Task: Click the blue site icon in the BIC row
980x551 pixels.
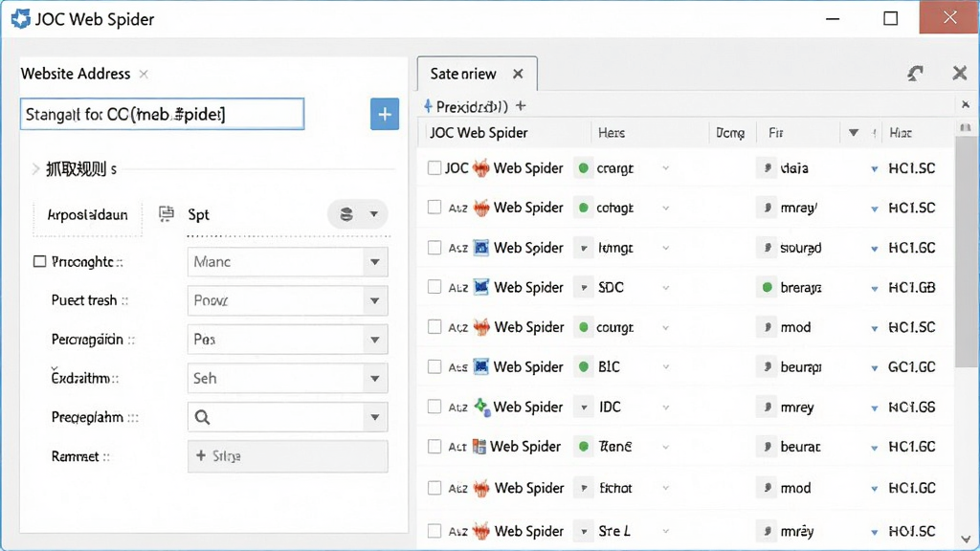Action: click(x=480, y=366)
